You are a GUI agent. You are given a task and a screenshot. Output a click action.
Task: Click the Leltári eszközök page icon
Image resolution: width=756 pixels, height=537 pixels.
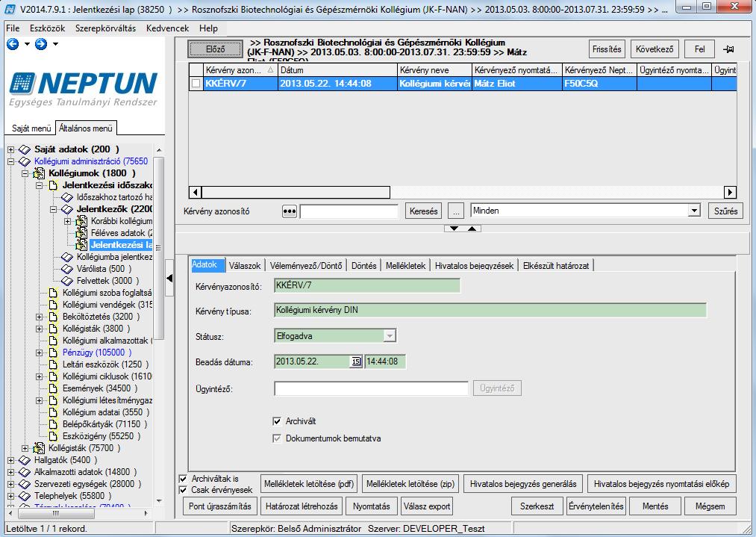click(x=54, y=364)
